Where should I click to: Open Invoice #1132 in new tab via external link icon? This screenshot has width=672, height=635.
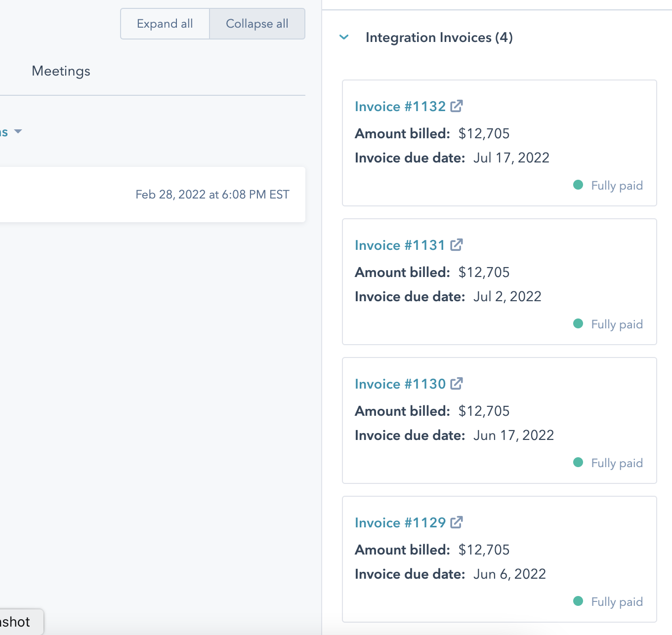coord(458,106)
